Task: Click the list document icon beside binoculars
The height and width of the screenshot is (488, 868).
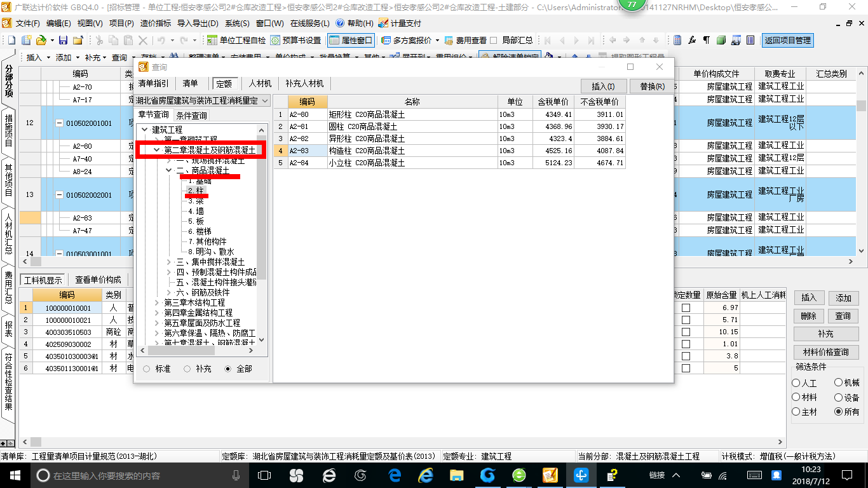Action: click(x=750, y=40)
